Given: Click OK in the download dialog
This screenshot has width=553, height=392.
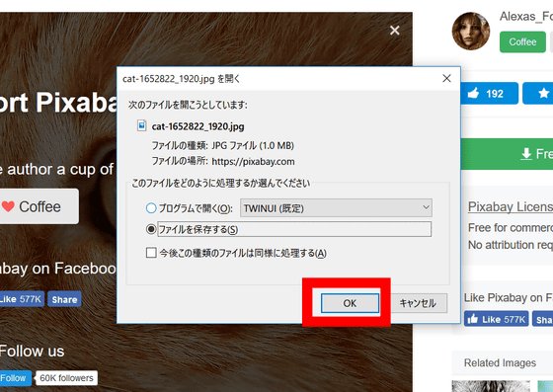Looking at the screenshot, I should (x=350, y=303).
